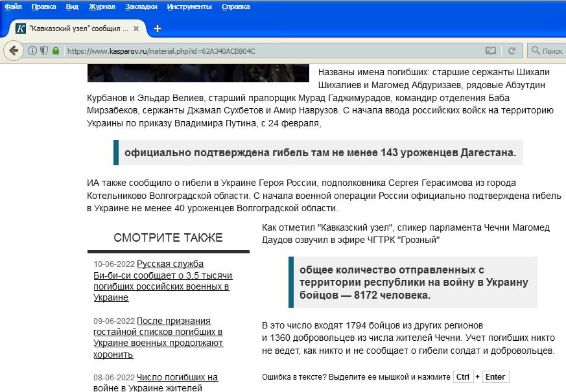
Task: Click the date 09-06-2022
Action: coord(114,321)
